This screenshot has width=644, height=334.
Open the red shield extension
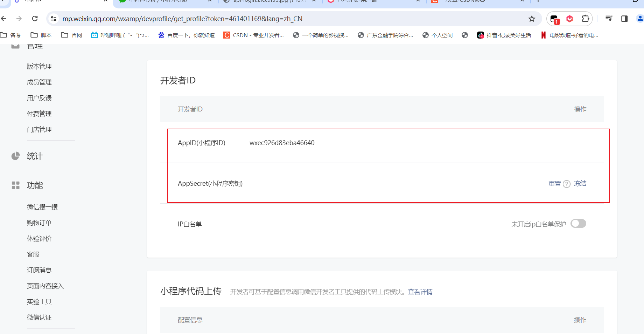570,19
